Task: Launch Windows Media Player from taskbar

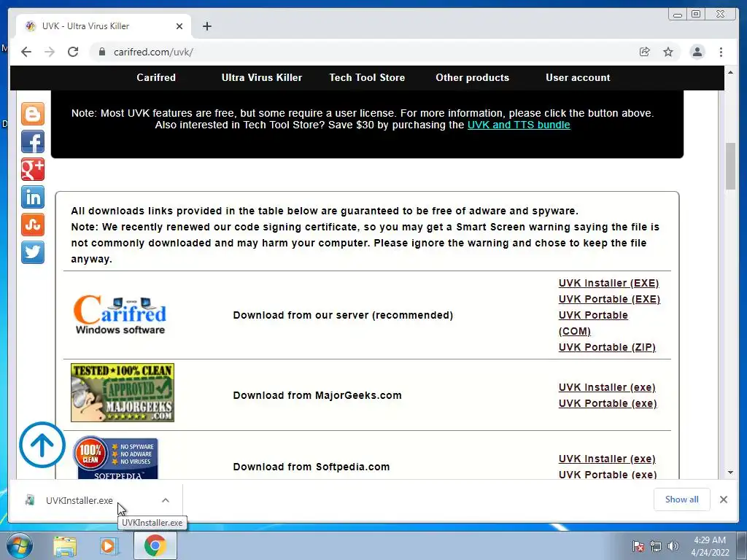Action: click(x=109, y=546)
